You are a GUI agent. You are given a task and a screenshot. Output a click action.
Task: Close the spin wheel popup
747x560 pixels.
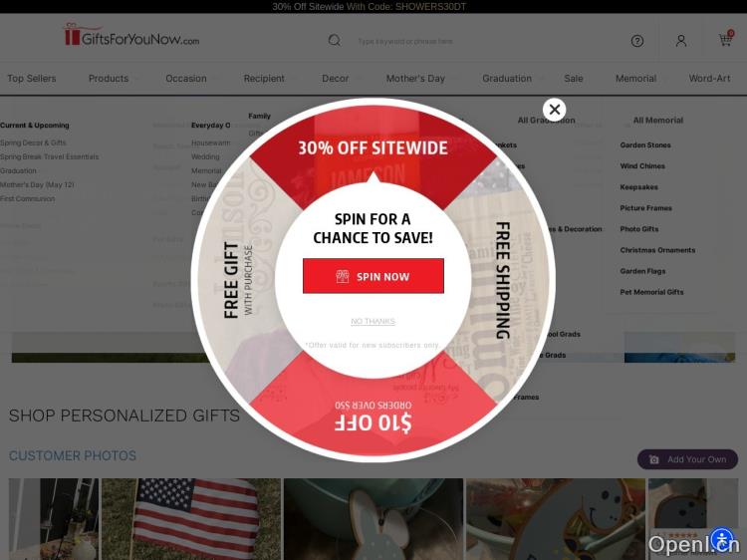pos(554,110)
